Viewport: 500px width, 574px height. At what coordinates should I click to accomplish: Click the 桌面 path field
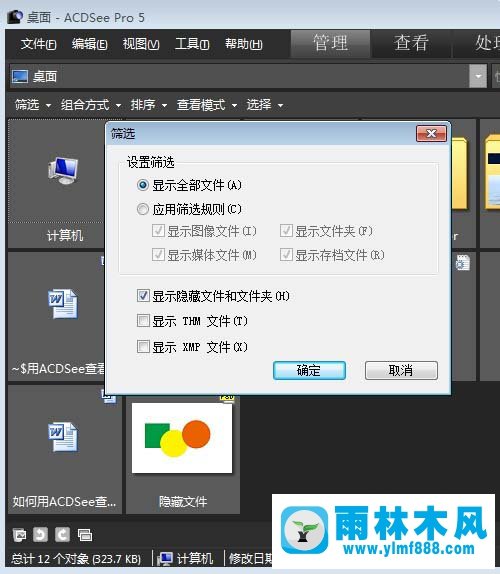pyautogui.click(x=247, y=76)
